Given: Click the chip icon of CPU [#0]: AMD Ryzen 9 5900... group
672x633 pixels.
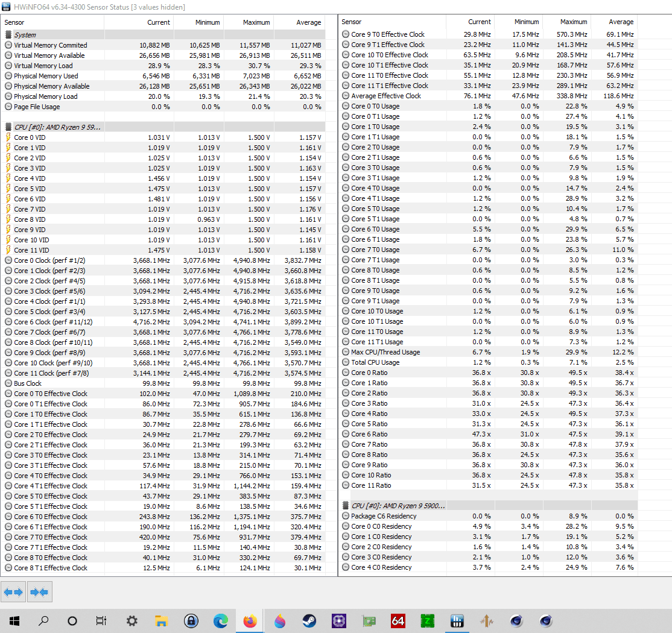Looking at the screenshot, I should (x=346, y=506).
